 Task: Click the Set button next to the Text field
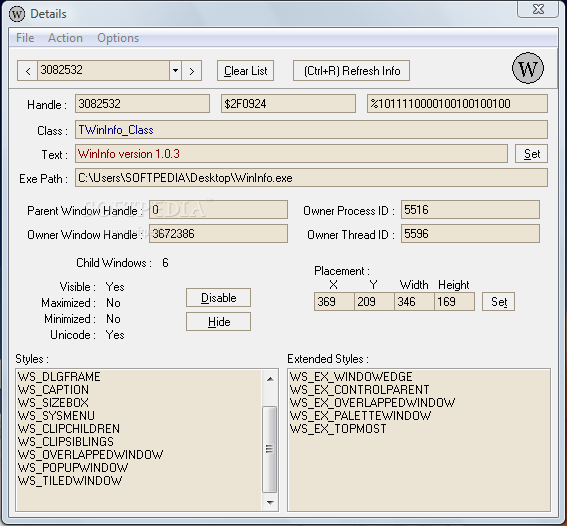(x=531, y=154)
